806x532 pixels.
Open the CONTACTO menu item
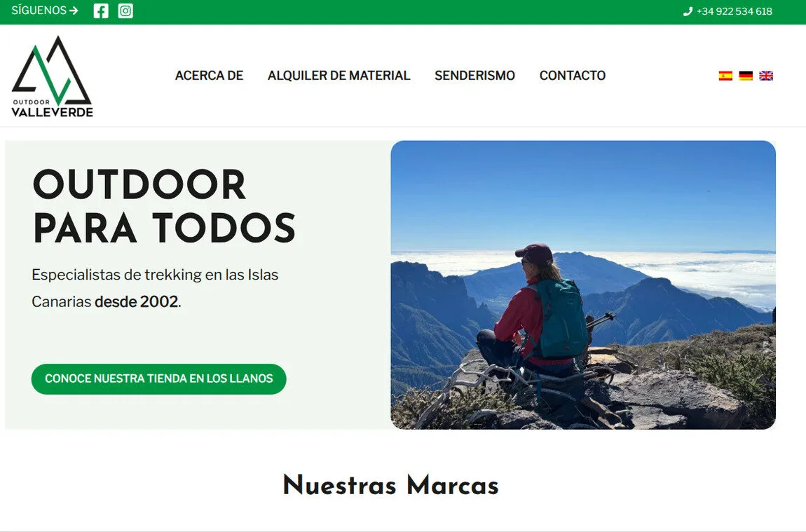(x=572, y=76)
